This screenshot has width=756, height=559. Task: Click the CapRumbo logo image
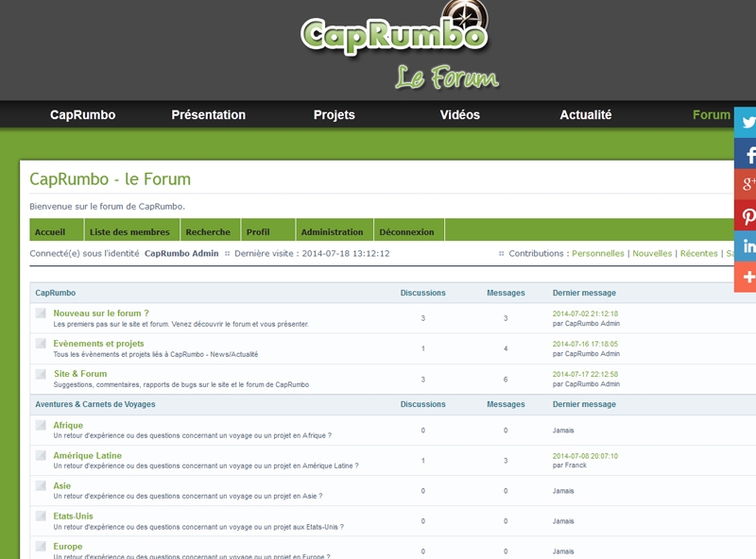pos(395,33)
